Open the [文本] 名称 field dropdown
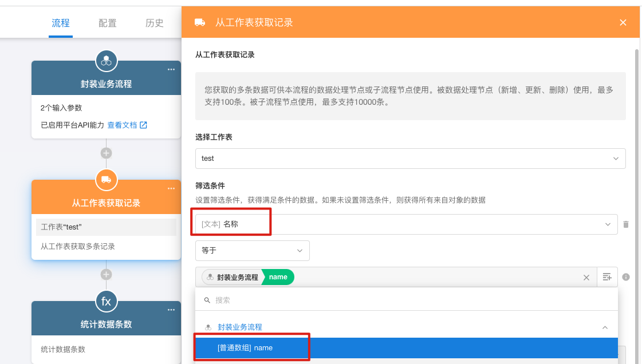The image size is (642, 364). pyautogui.click(x=406, y=224)
